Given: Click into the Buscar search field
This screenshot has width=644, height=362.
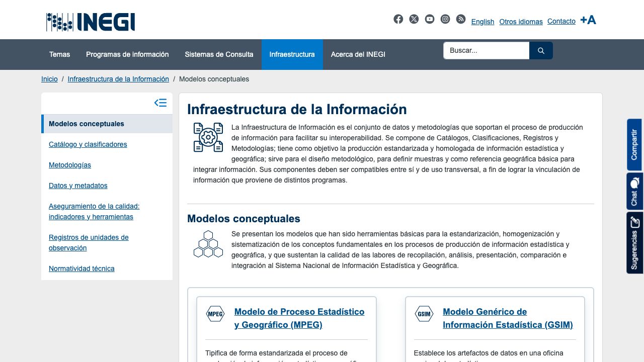Looking at the screenshot, I should pos(486,51).
